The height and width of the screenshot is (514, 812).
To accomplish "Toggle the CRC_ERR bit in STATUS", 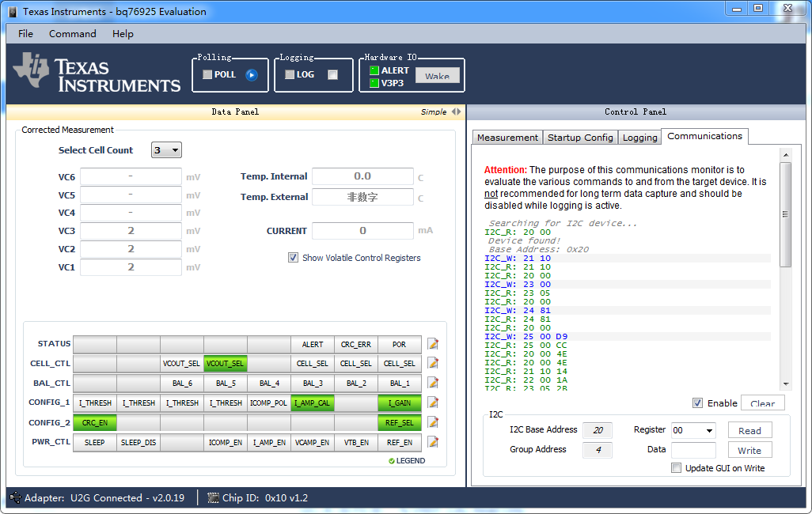I will pyautogui.click(x=356, y=344).
